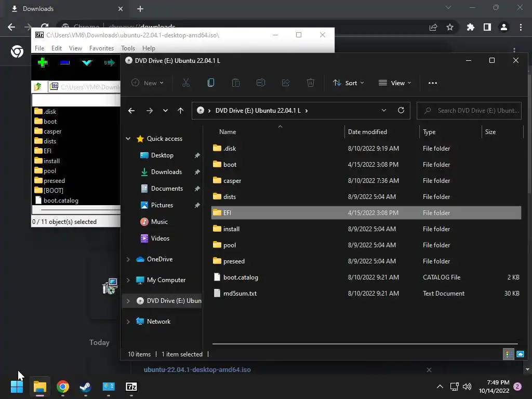Open a new Chrome tab
This screenshot has height=399, width=532.
tap(140, 9)
